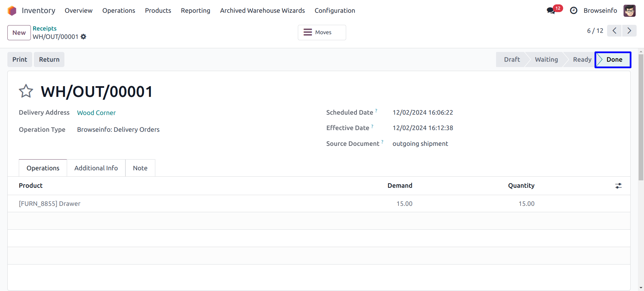
Task: Open the activities clock icon
Action: point(574,11)
